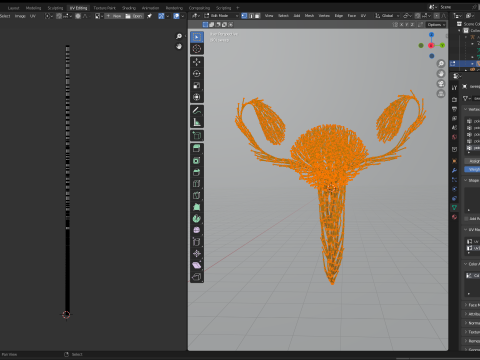Toggle Z mirror axis in viewport header
This screenshot has height=360, width=480.
(412, 25)
